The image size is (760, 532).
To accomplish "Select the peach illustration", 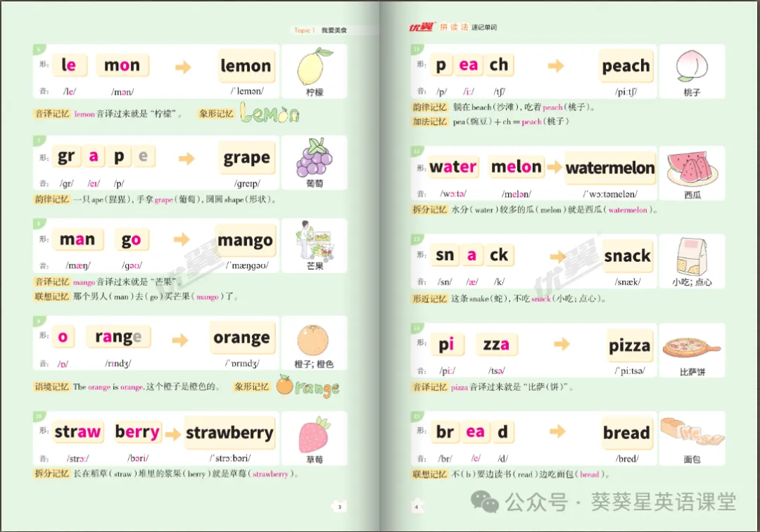I will pyautogui.click(x=692, y=66).
